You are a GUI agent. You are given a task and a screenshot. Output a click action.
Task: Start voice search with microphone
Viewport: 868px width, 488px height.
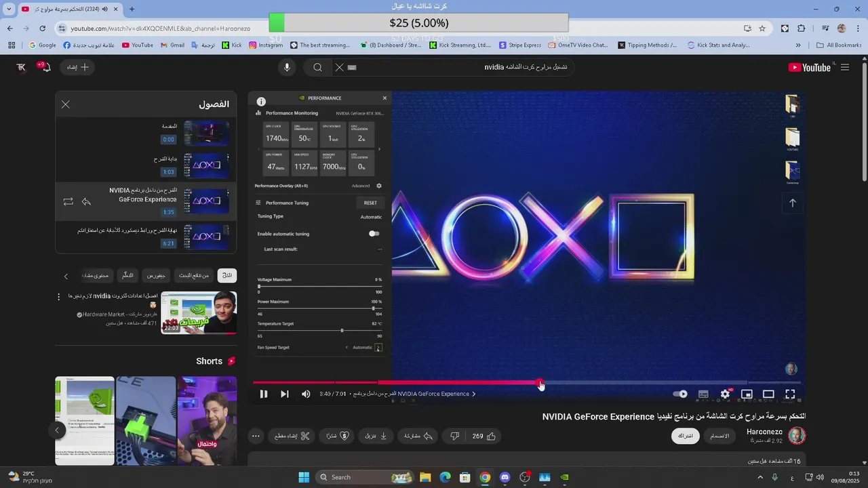click(x=287, y=67)
